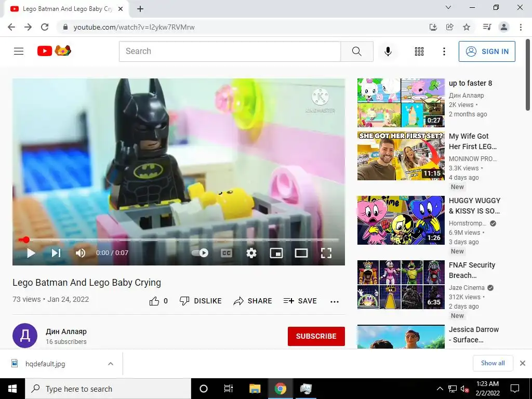
Task: Click the Windows taskbar search box
Action: point(108,389)
